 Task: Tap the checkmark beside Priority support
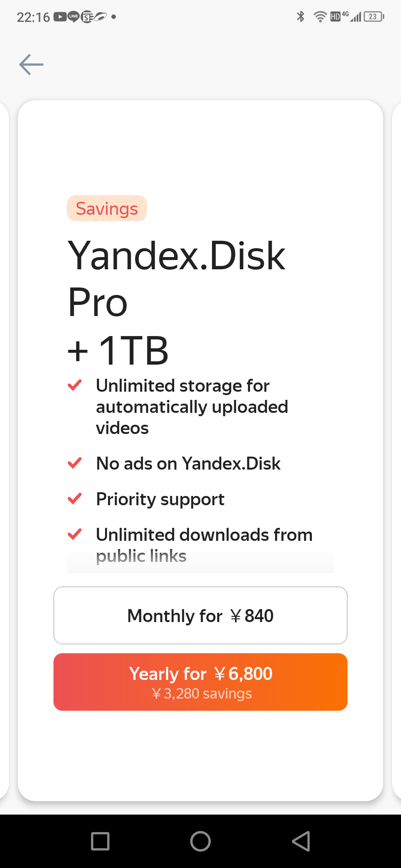[75, 499]
